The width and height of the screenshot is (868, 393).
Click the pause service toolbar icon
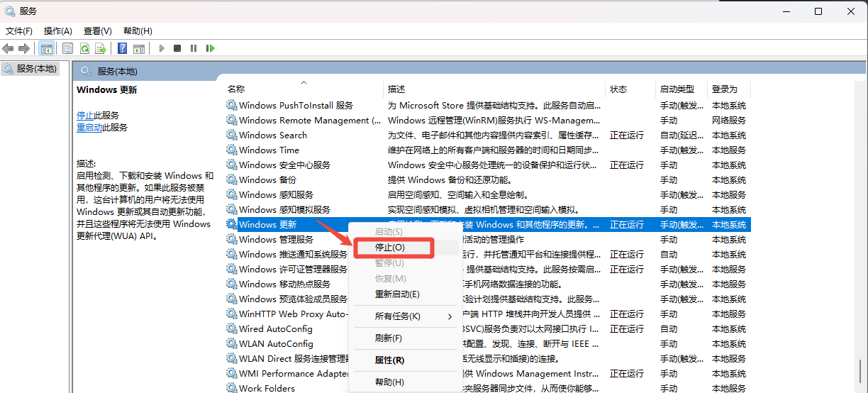[193, 48]
